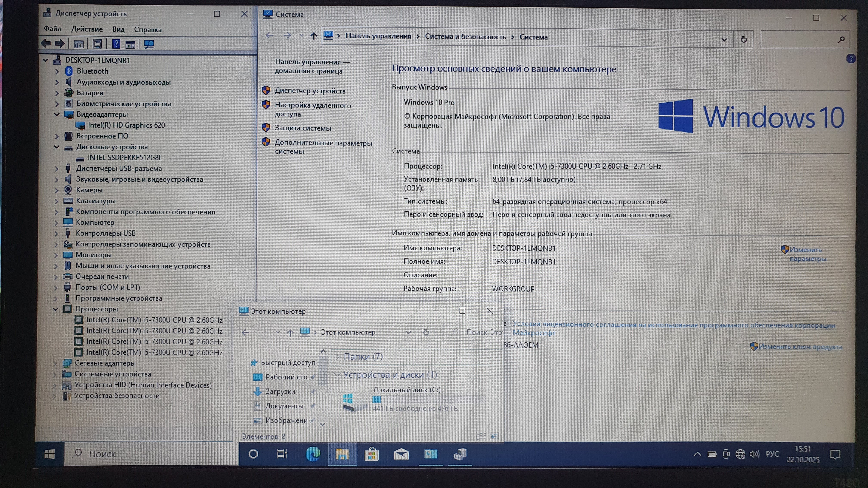868x488 pixels.
Task: Open the Действие menu
Action: click(87, 29)
